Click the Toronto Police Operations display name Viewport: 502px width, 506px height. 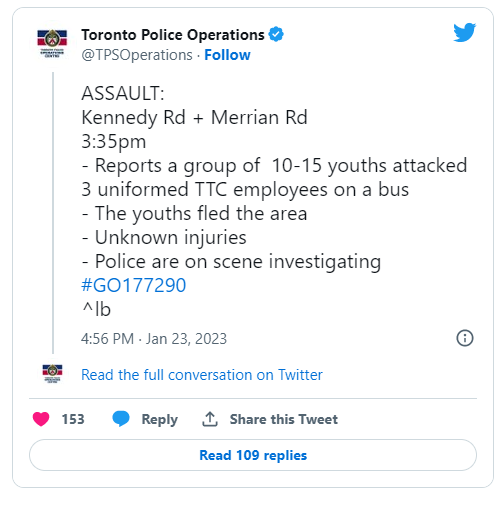point(173,35)
